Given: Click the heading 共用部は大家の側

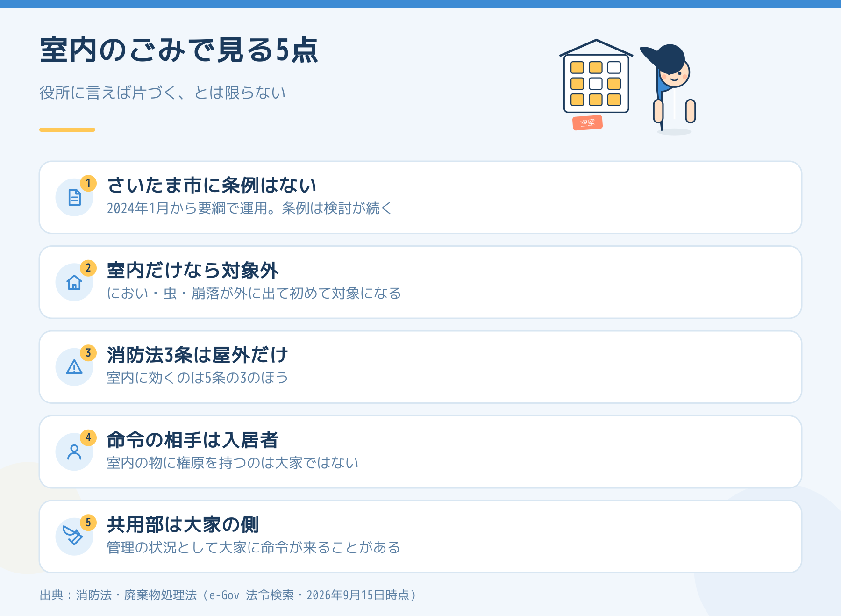Looking at the screenshot, I should 183,525.
